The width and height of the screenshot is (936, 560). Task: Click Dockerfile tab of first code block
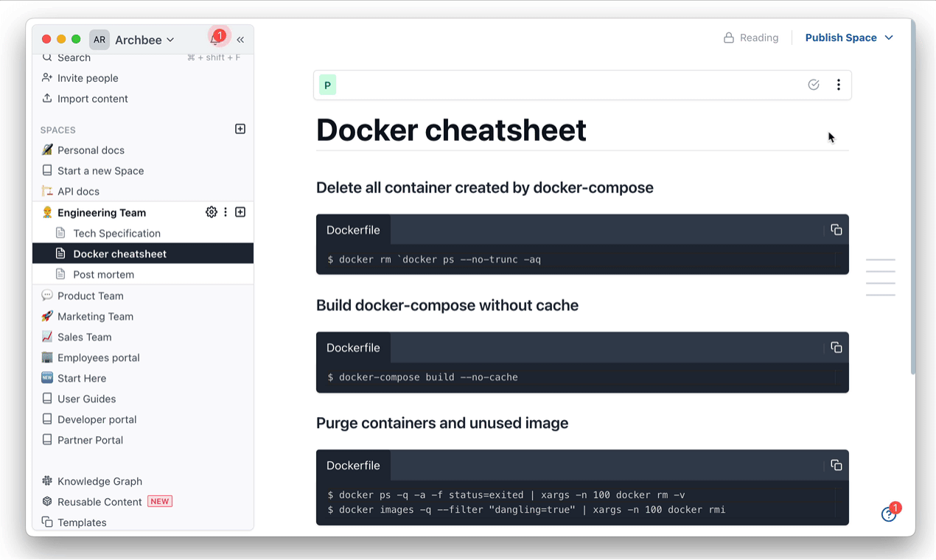coord(353,230)
